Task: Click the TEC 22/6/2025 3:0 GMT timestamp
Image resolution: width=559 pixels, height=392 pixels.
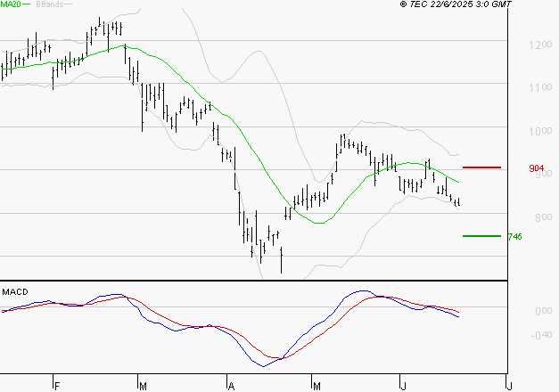Action: [456, 4]
